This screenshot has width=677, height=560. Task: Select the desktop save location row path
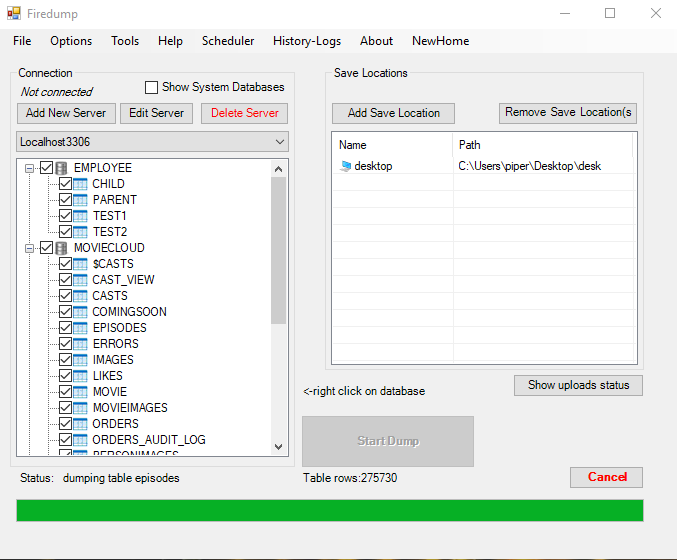pos(529,166)
